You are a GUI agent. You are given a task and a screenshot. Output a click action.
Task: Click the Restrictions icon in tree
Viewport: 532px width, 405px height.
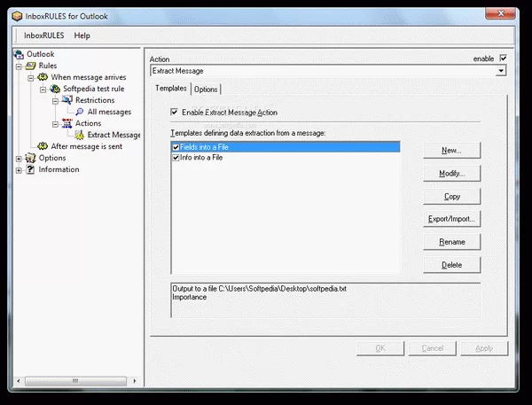pyautogui.click(x=67, y=100)
